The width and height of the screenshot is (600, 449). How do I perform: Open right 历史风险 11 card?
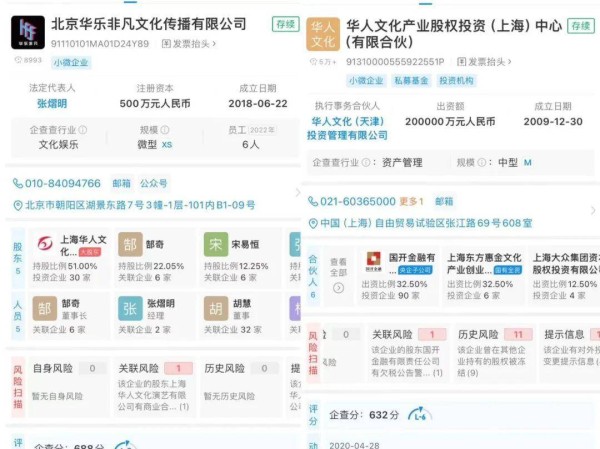tap(494, 353)
